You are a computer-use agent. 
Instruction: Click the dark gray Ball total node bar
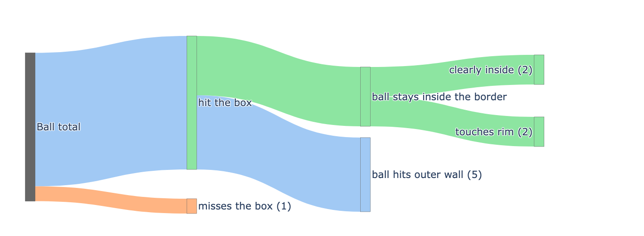coord(30,127)
